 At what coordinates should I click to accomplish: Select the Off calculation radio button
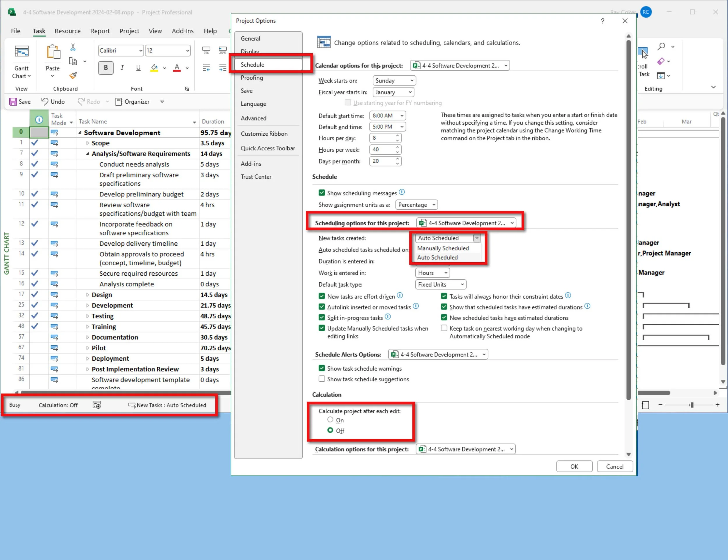(x=330, y=430)
